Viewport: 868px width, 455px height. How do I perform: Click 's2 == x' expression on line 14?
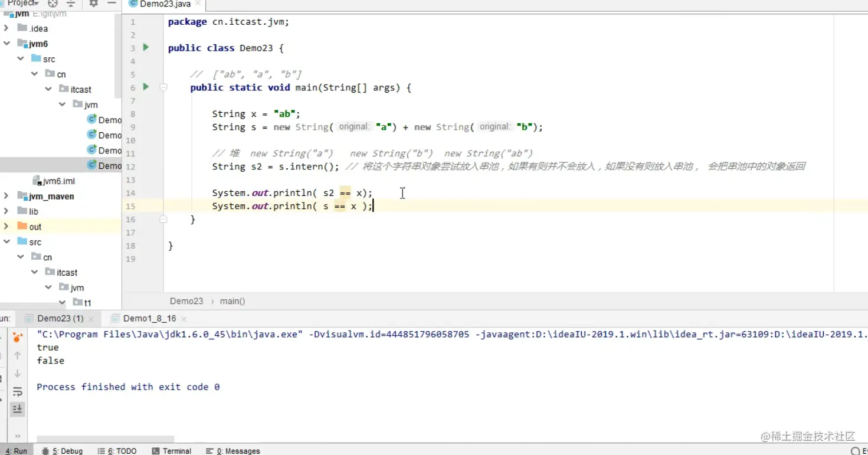[342, 192]
